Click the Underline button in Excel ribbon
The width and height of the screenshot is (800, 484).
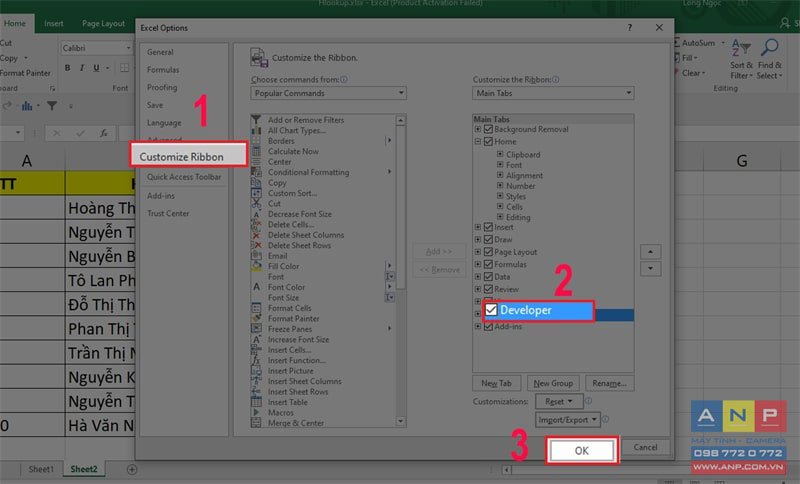click(96, 68)
